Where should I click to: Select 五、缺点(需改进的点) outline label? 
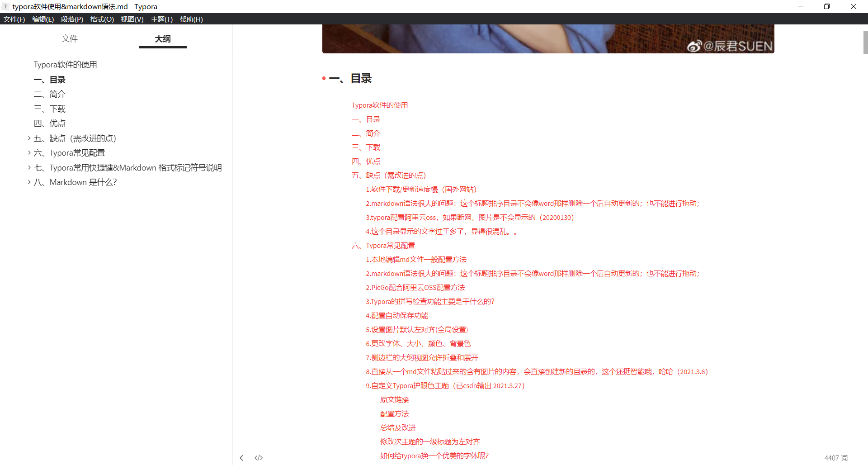pos(75,138)
